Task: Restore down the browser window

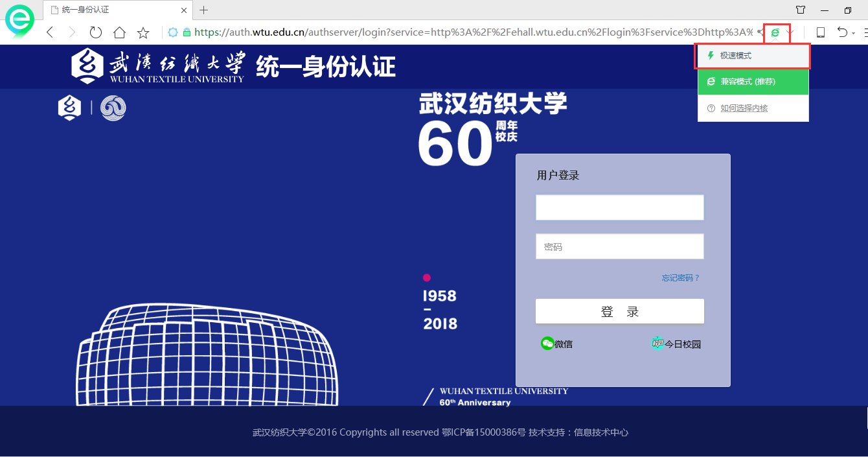Action: [x=848, y=10]
